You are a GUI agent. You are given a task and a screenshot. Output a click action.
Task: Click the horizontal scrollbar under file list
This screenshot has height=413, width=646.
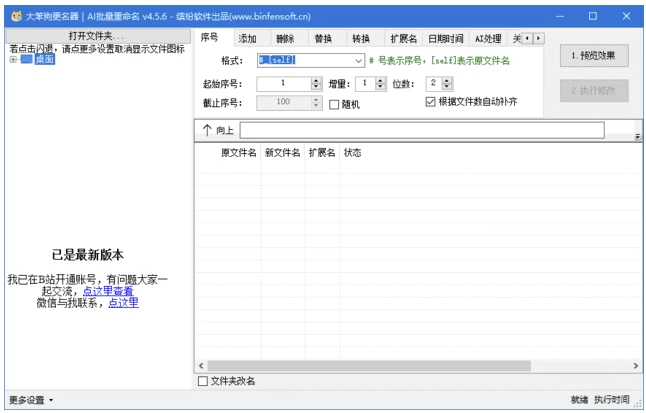click(x=410, y=366)
